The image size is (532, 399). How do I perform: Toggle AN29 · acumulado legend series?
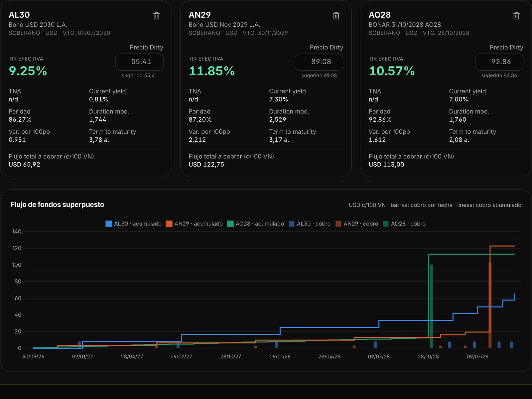click(194, 224)
